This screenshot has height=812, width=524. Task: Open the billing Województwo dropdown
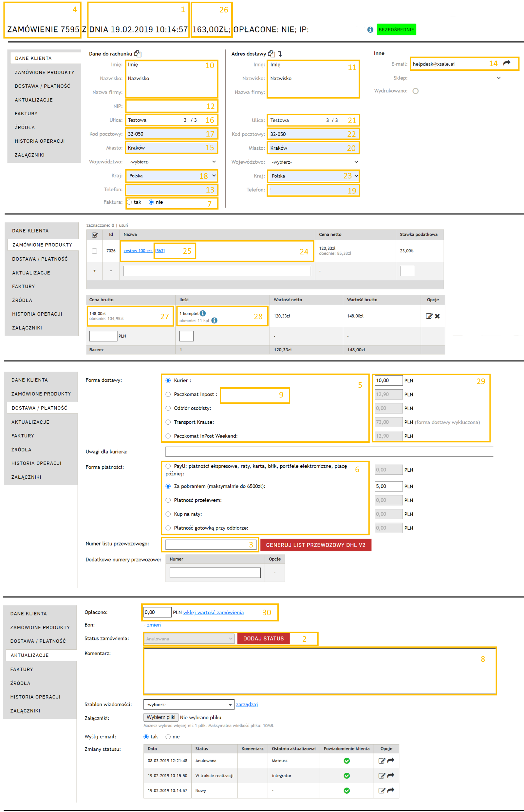[172, 162]
